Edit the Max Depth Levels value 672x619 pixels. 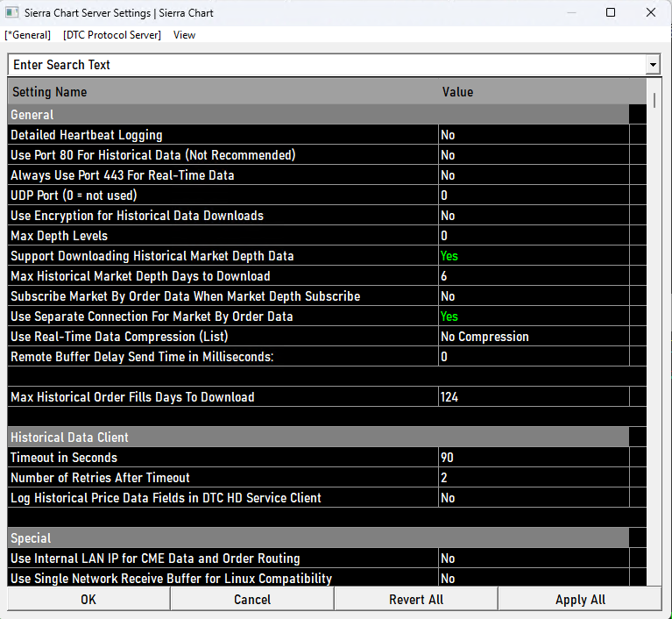point(534,236)
